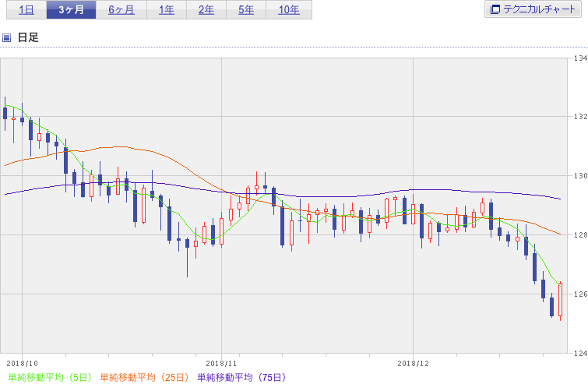Click the 132 price axis label
This screenshot has width=588, height=384.
pos(580,117)
